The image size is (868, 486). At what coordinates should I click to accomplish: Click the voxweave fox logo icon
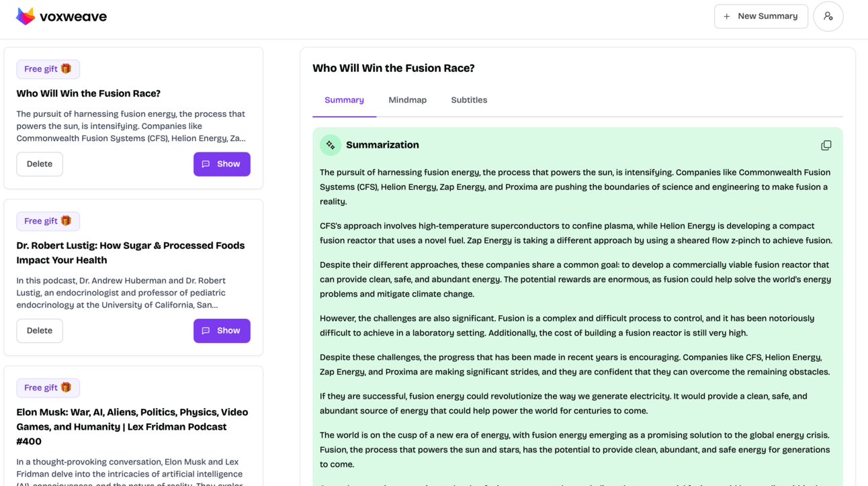coord(26,16)
